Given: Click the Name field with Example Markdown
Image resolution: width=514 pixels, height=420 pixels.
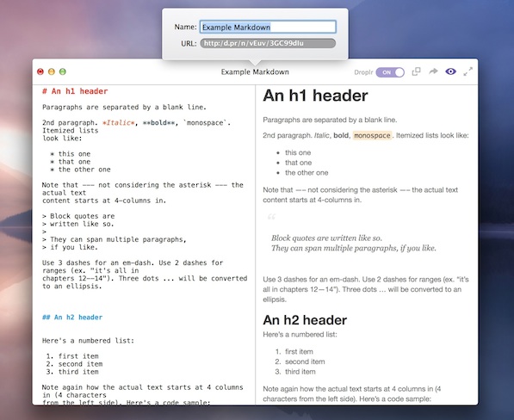Looking at the screenshot, I should pyautogui.click(x=268, y=27).
